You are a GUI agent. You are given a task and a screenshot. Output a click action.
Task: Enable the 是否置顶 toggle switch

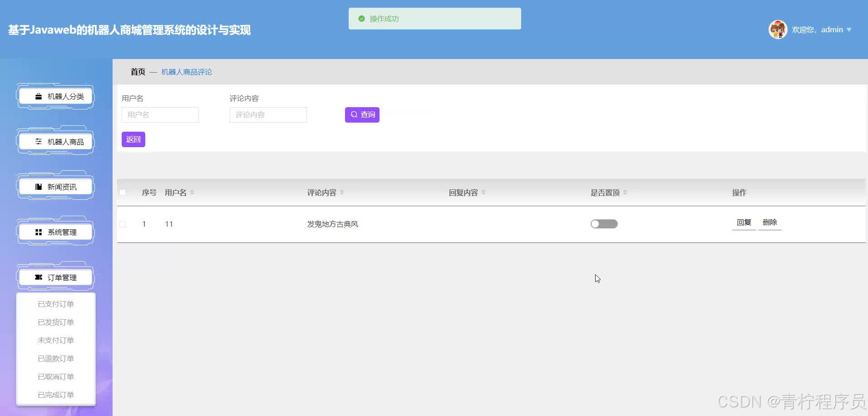[604, 223]
